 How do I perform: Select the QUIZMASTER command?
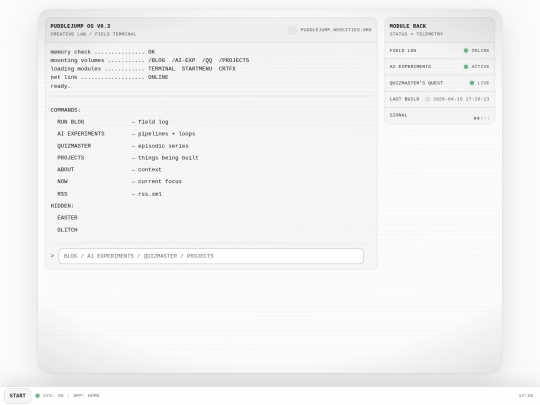coord(74,146)
